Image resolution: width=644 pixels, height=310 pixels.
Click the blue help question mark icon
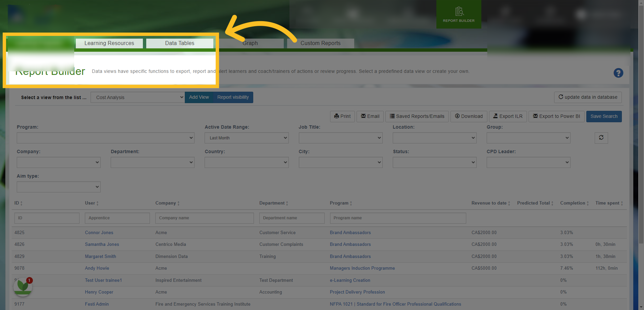pos(618,73)
